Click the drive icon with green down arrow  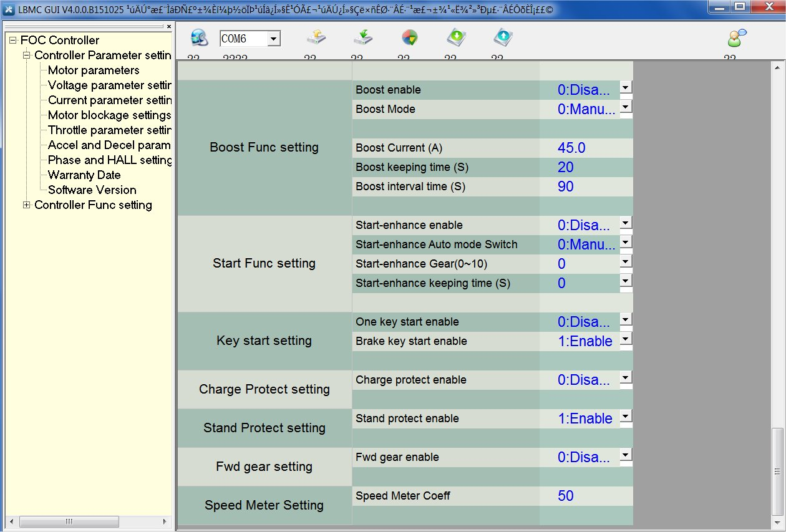tap(363, 38)
